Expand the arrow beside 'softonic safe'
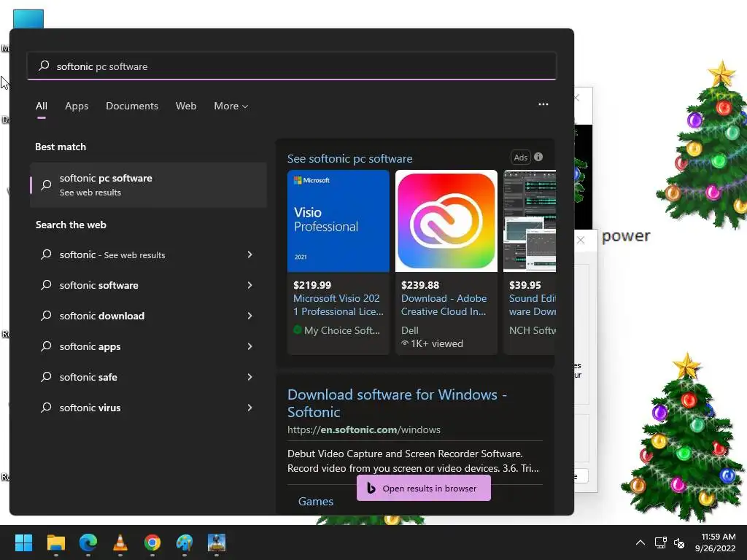The image size is (747, 560). (x=249, y=377)
